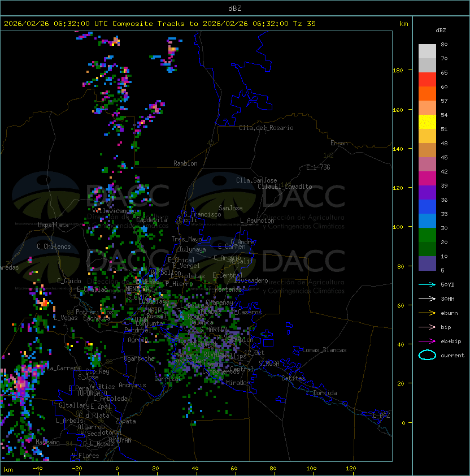Click the yellow eburn arrow in legend

click(x=427, y=313)
